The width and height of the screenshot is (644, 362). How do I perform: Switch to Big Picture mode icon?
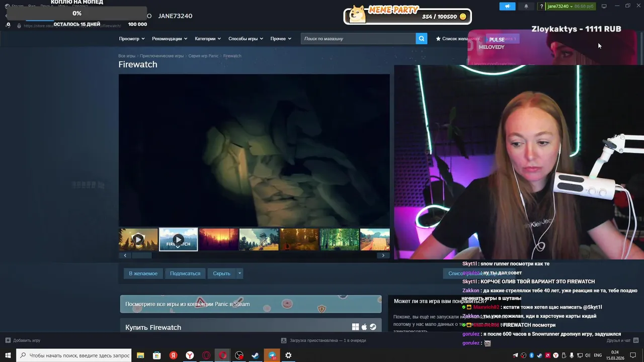coord(604,6)
